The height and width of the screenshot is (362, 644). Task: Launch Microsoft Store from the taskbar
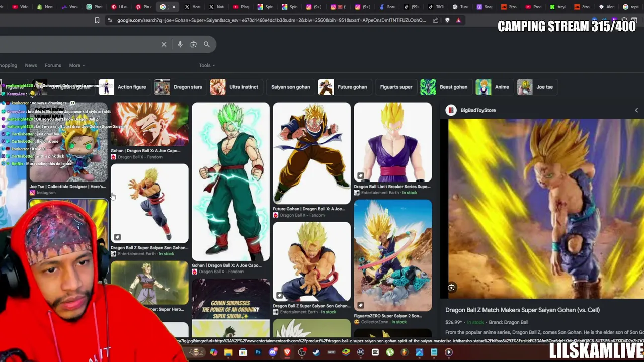243,352
